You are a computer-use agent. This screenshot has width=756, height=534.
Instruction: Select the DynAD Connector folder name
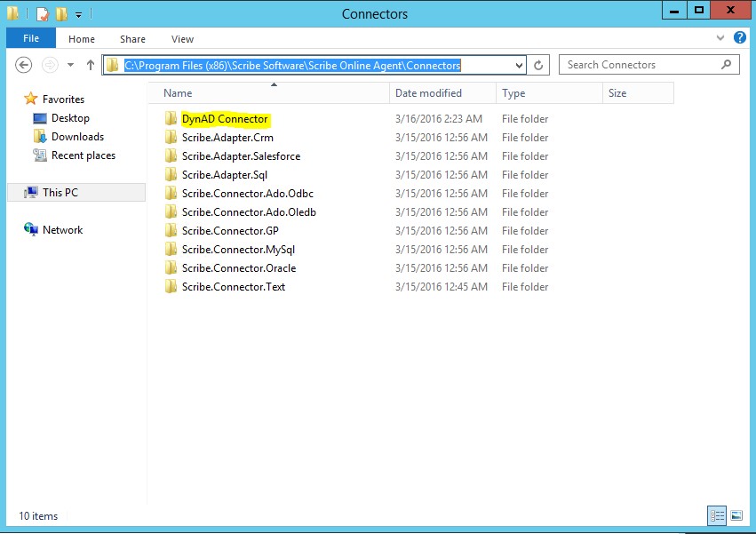tap(225, 119)
